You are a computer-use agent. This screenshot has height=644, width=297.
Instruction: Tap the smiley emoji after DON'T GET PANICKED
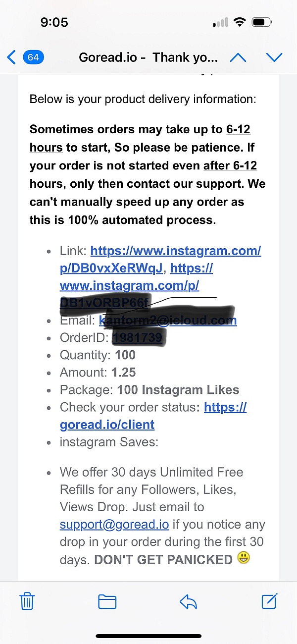244,558
